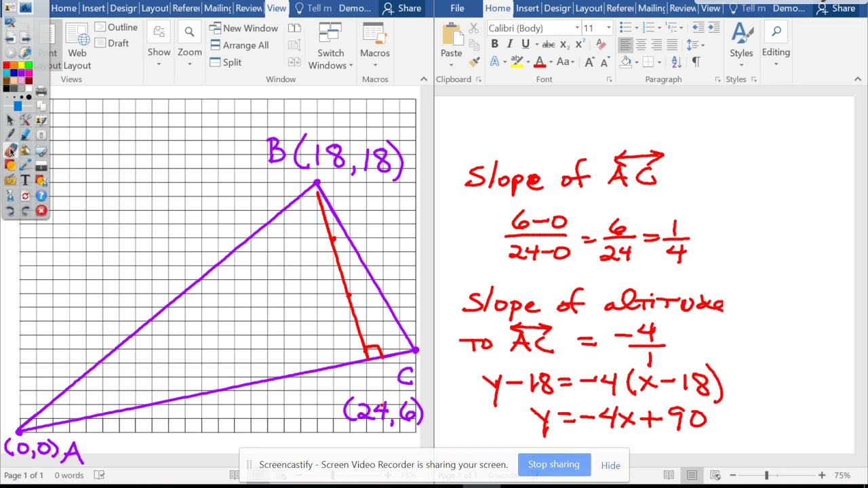Viewport: 868px width, 488px height.
Task: Toggle Show/Hide paragraph marks
Action: [696, 62]
